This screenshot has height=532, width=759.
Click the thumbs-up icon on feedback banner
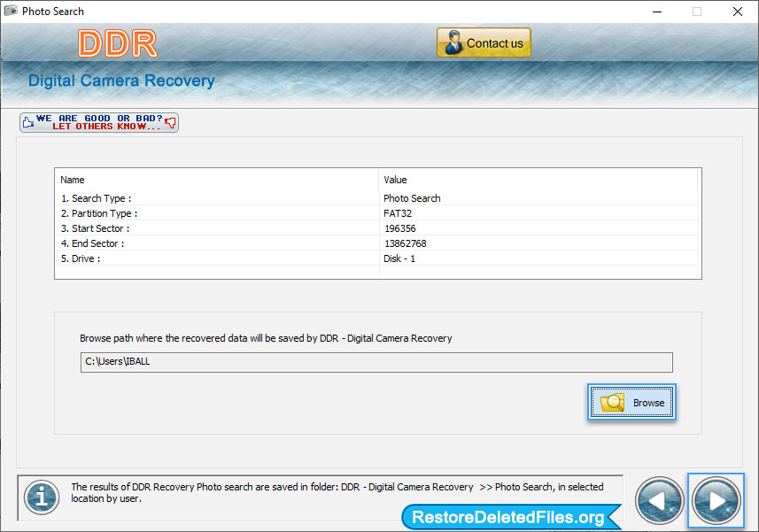[x=28, y=122]
